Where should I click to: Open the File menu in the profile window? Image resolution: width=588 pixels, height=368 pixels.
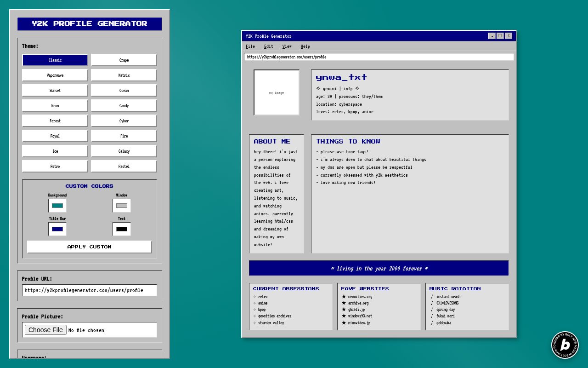[x=250, y=46]
